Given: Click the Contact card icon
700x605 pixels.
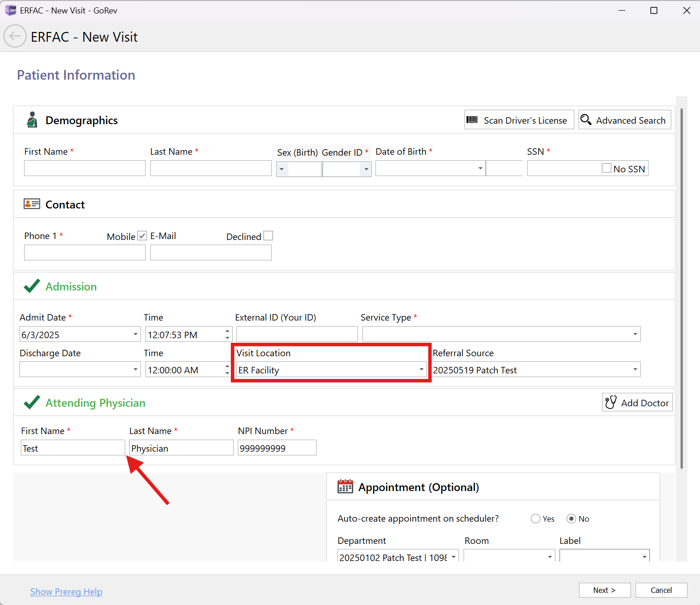Looking at the screenshot, I should coord(32,204).
